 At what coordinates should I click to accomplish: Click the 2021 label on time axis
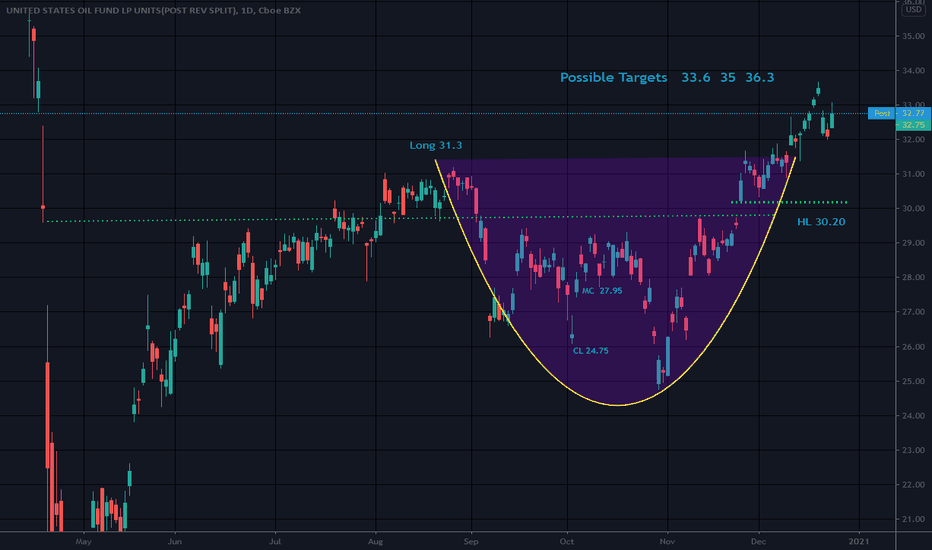click(858, 542)
